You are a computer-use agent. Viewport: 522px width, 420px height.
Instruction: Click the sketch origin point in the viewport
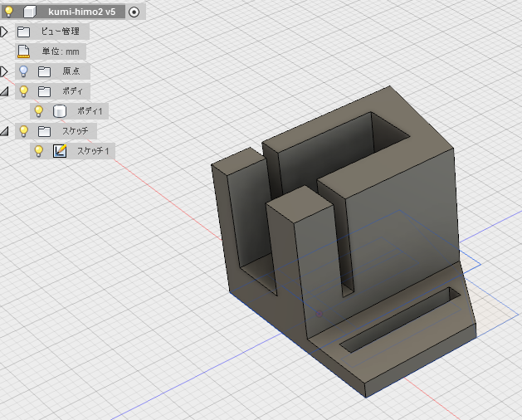point(319,314)
